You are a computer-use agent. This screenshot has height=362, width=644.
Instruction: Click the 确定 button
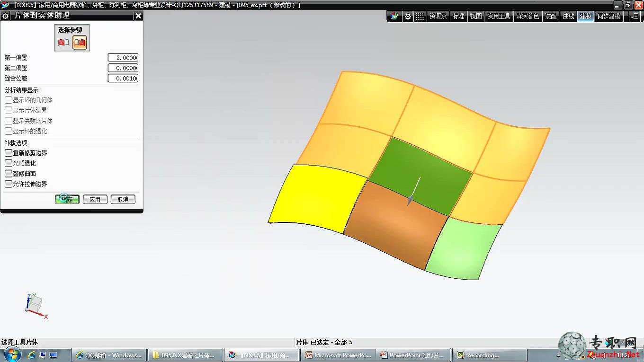click(67, 199)
